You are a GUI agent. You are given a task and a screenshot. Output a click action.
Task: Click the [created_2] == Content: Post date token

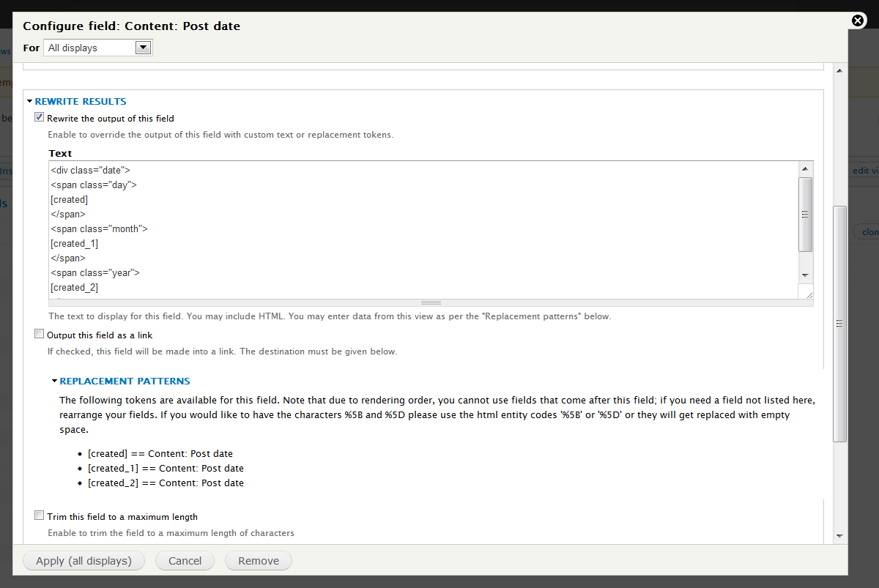pyautogui.click(x=166, y=483)
